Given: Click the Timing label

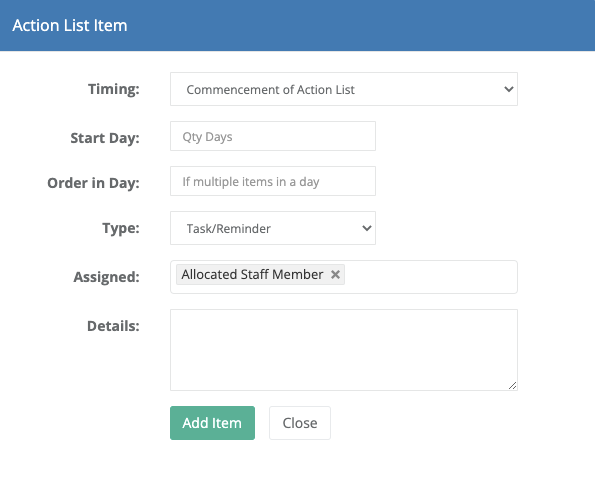Looking at the screenshot, I should point(114,89).
